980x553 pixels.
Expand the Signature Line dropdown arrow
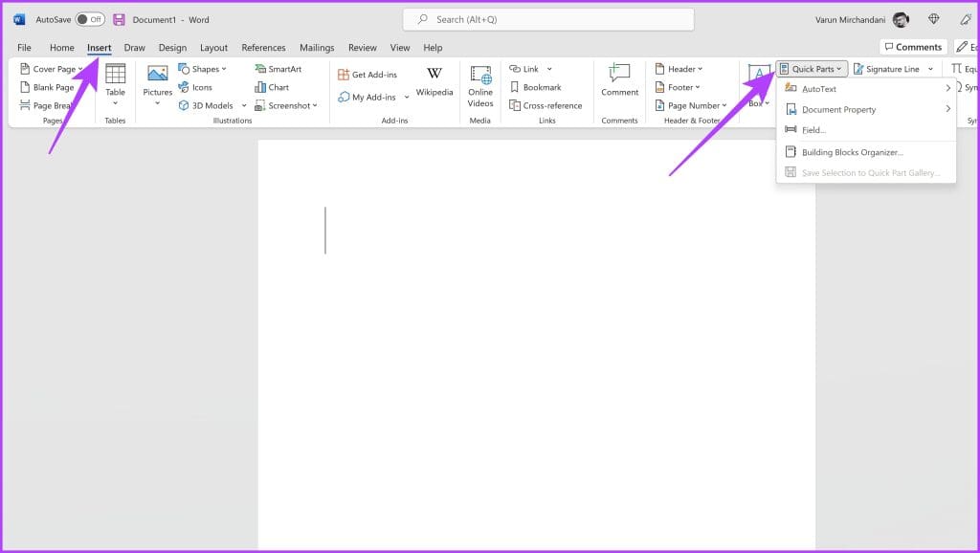coord(930,69)
